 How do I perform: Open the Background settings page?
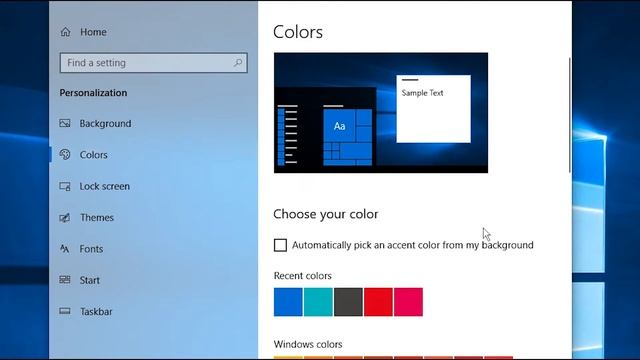point(105,123)
